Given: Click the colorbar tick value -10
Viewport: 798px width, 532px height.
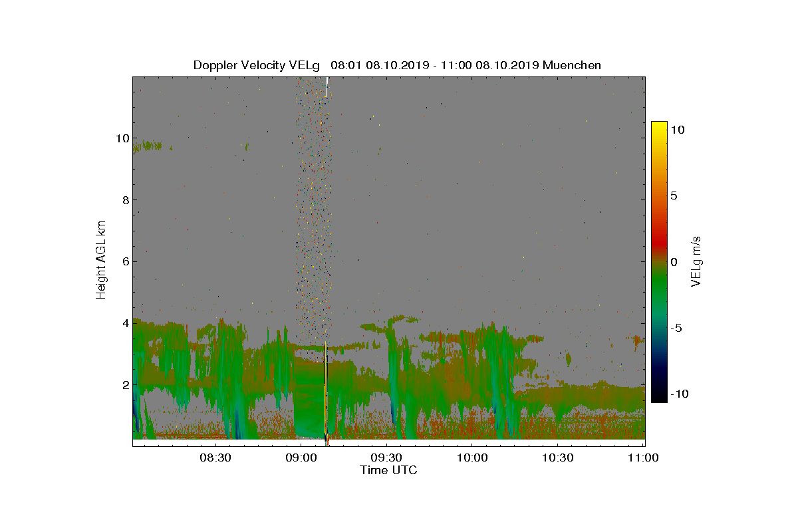Looking at the screenshot, I should (x=679, y=394).
